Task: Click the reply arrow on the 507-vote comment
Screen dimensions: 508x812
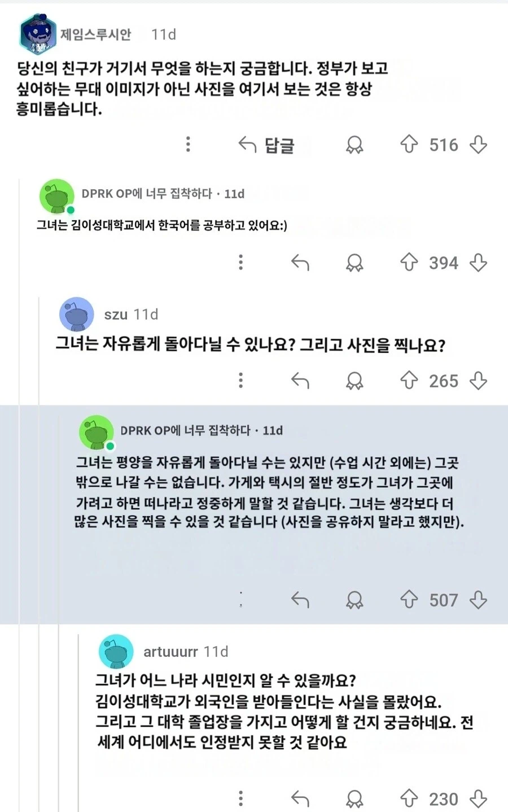Action: (x=301, y=600)
